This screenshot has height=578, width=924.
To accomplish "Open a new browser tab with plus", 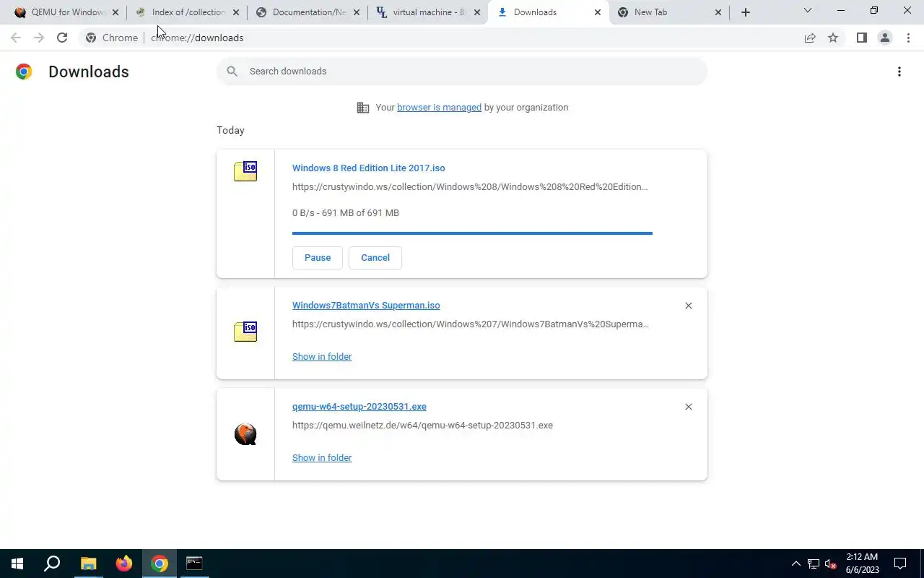I will tap(746, 12).
